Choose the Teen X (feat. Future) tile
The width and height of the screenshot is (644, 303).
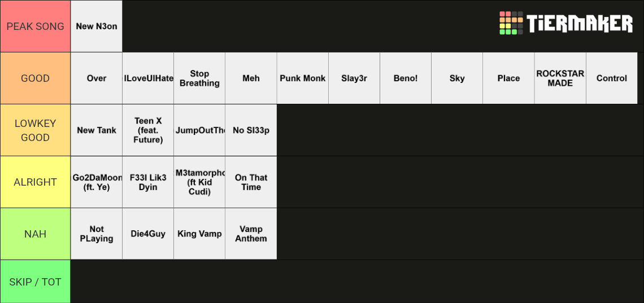148,130
